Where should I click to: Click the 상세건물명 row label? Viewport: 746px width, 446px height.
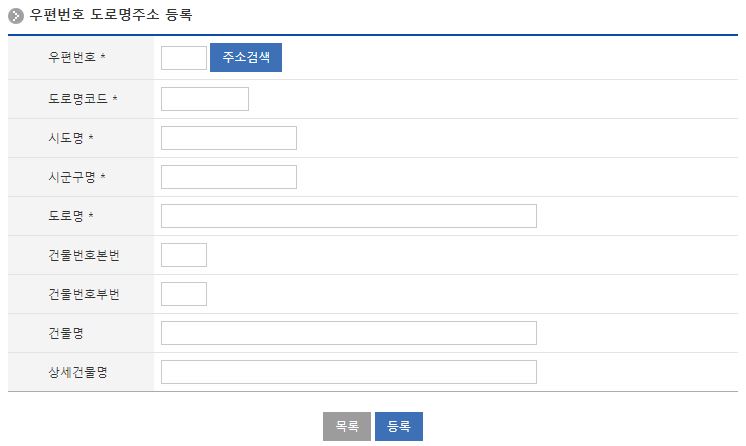click(77, 372)
